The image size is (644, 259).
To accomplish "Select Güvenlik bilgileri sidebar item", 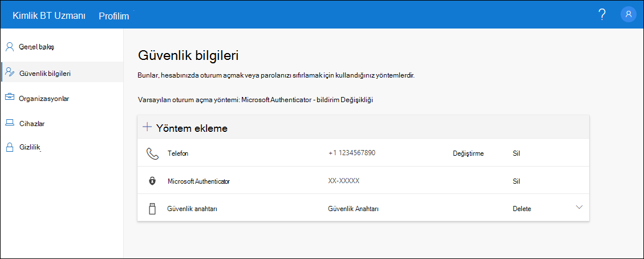I will coord(62,72).
